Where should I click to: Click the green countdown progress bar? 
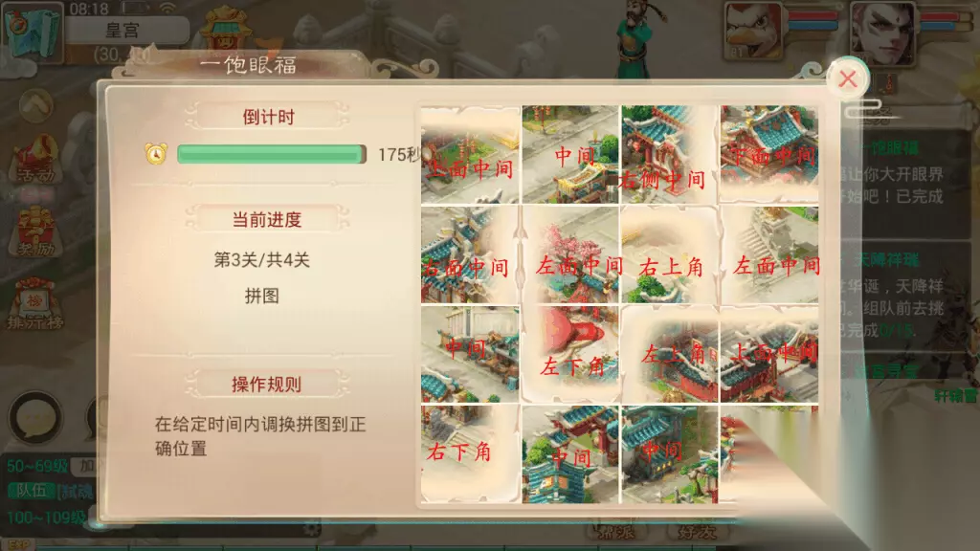coord(271,154)
